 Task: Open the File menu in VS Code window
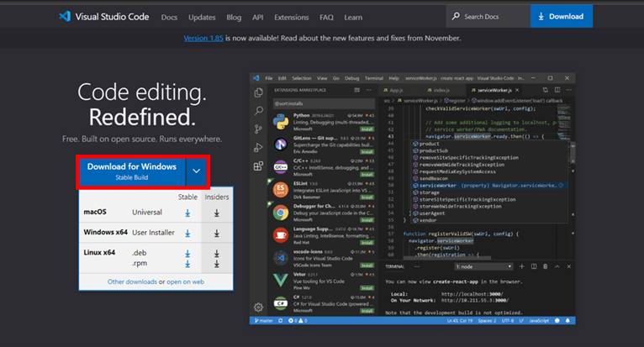coord(268,78)
